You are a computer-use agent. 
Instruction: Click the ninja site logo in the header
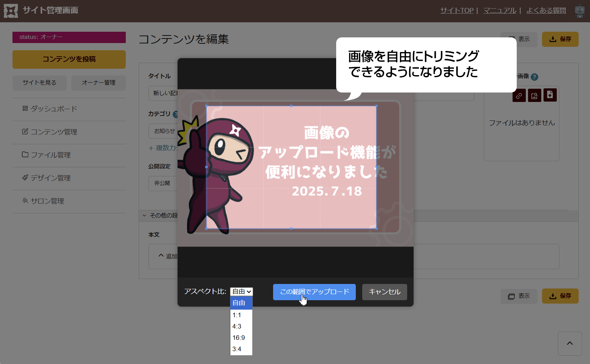tap(11, 11)
